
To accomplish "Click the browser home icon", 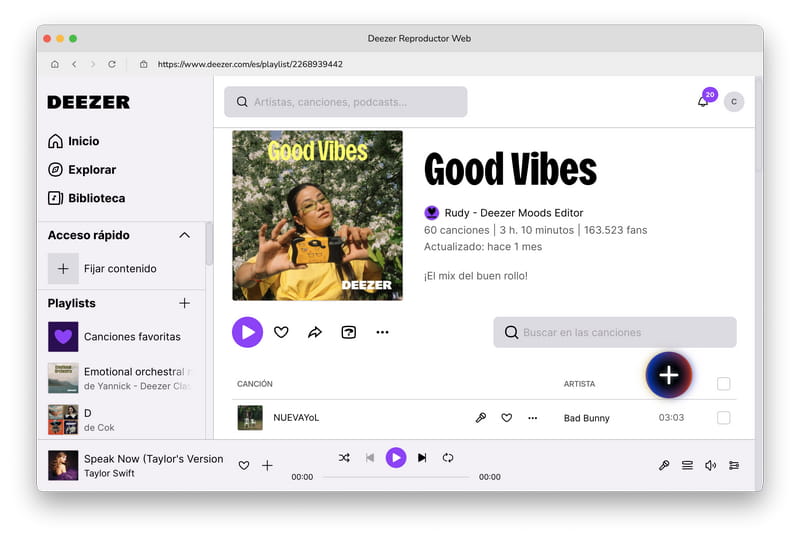I will click(x=55, y=64).
